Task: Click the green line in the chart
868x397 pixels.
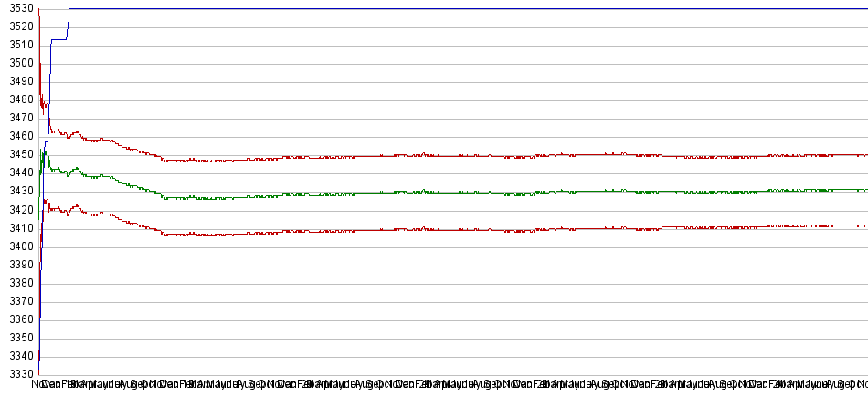Action: tap(457, 193)
